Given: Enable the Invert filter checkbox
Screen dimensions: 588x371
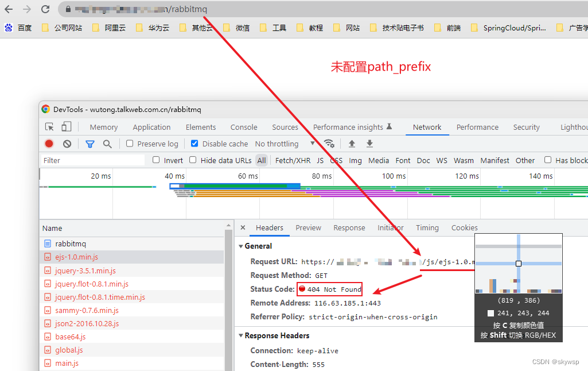Looking at the screenshot, I should 155,160.
